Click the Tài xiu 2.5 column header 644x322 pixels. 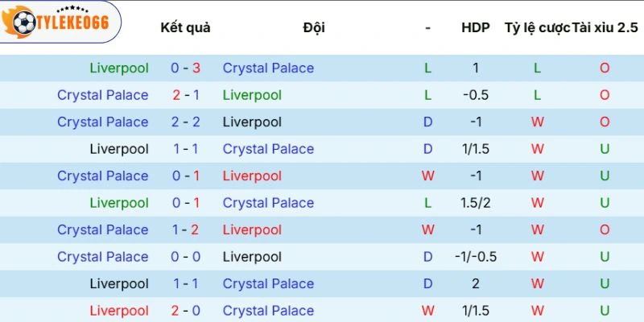tap(604, 27)
